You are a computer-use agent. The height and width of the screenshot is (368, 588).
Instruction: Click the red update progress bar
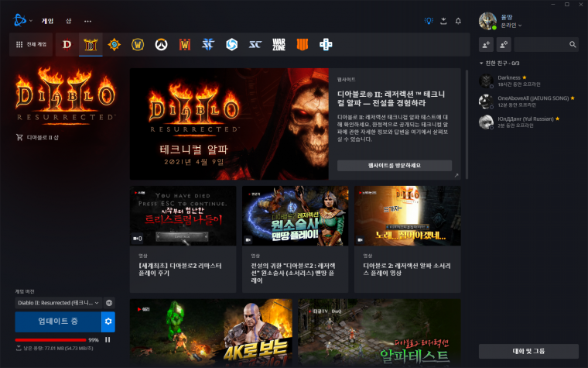pos(50,340)
